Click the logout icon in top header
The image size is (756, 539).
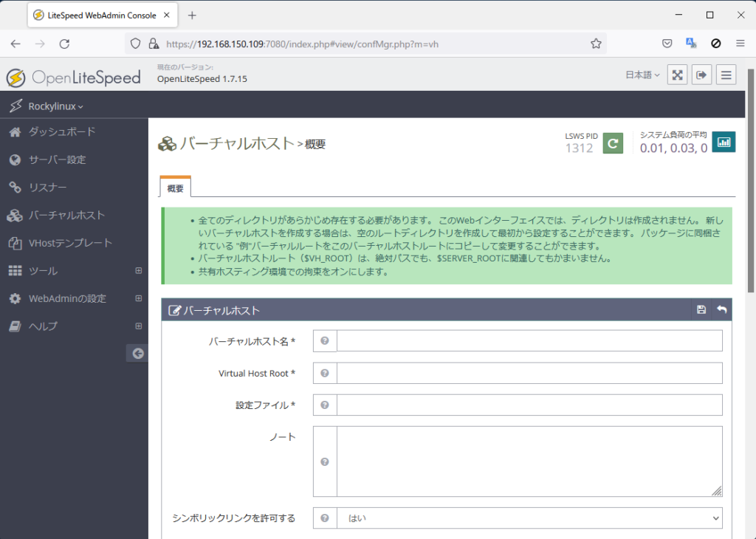click(701, 75)
